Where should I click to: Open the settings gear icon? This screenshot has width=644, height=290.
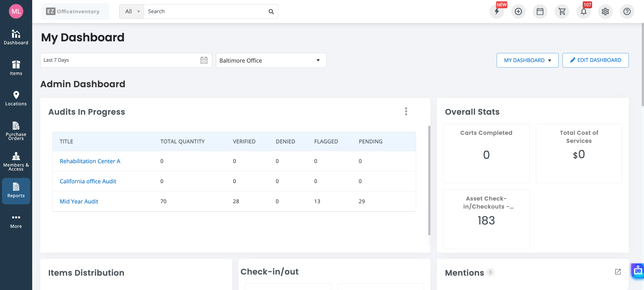[x=605, y=12]
